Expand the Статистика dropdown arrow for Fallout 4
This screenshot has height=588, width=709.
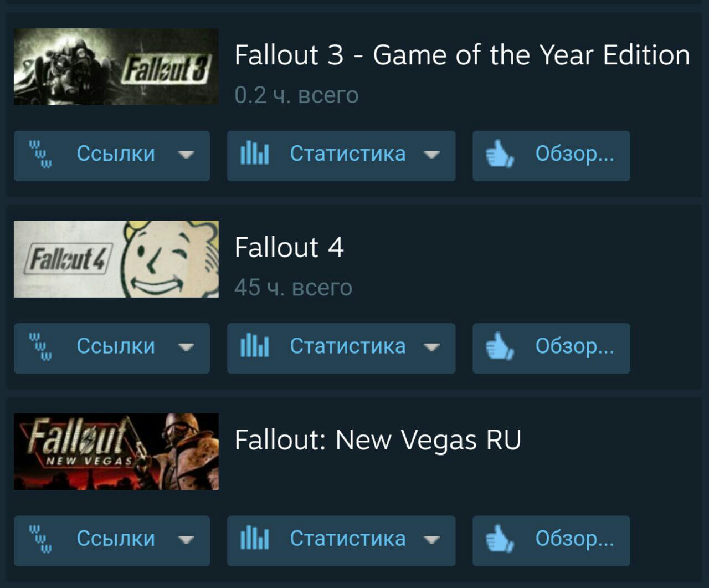431,347
